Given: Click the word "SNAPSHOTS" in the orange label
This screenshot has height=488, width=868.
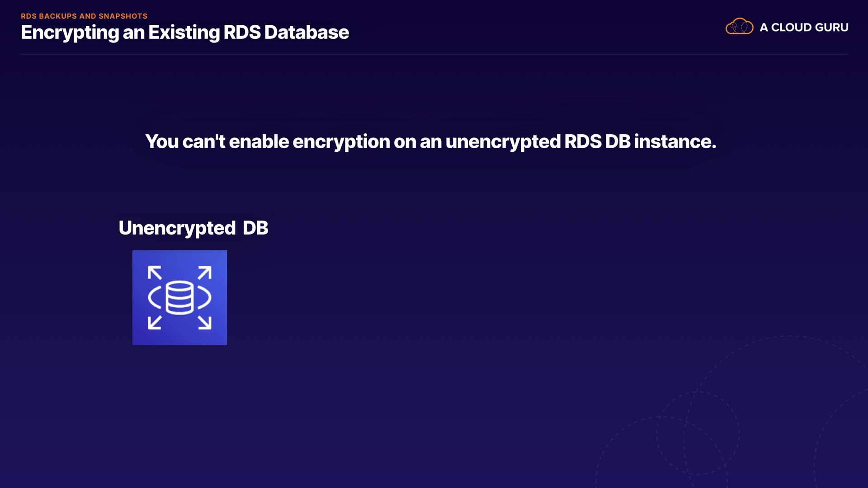Looking at the screenshot, I should 123,16.
